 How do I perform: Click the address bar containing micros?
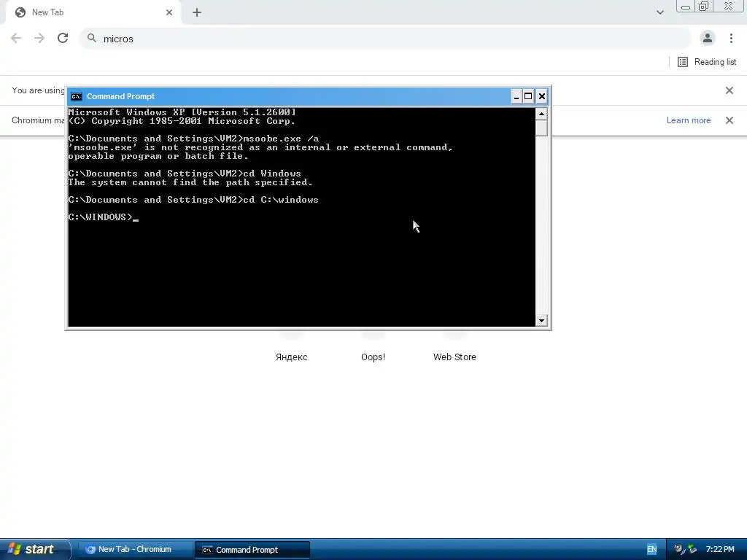(386, 39)
